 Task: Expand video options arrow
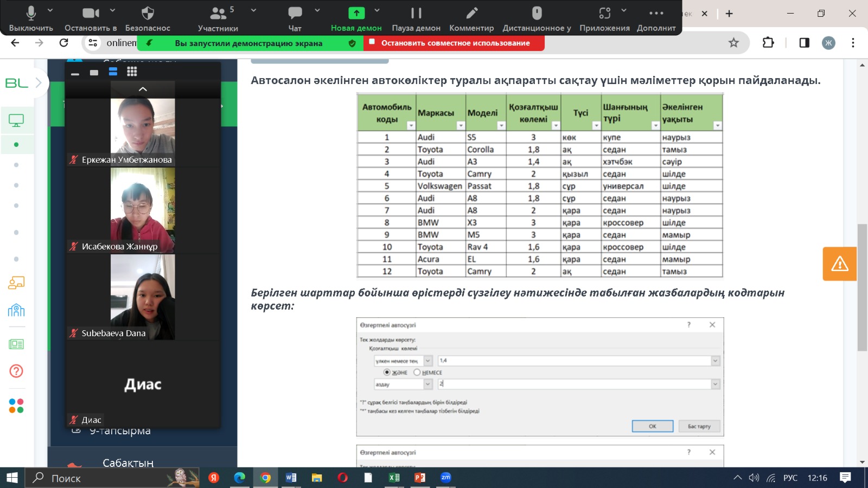coord(112,10)
